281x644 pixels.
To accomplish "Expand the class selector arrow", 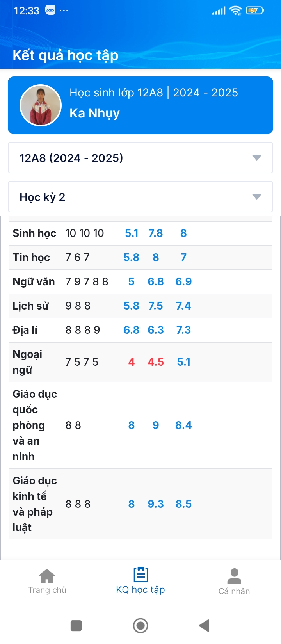I will pos(256,158).
